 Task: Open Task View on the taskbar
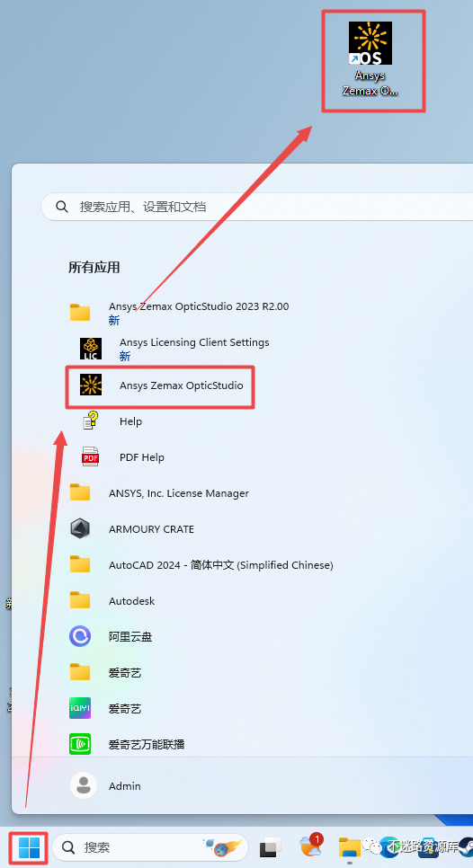coord(271,847)
